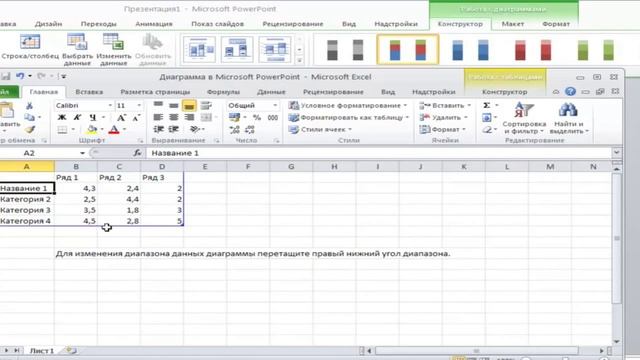The height and width of the screenshot is (360, 640).
Task: Toggle underline formatting in Excel
Action: (x=93, y=118)
